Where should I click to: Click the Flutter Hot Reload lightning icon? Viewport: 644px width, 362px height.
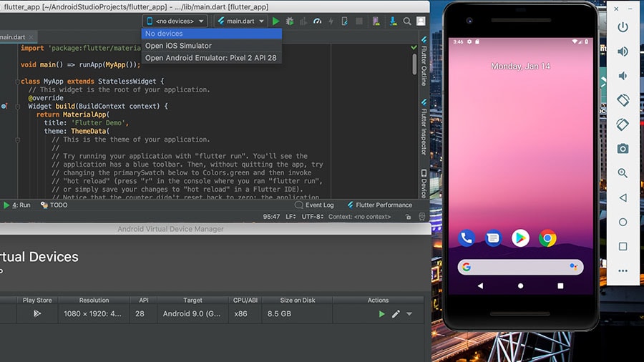331,21
